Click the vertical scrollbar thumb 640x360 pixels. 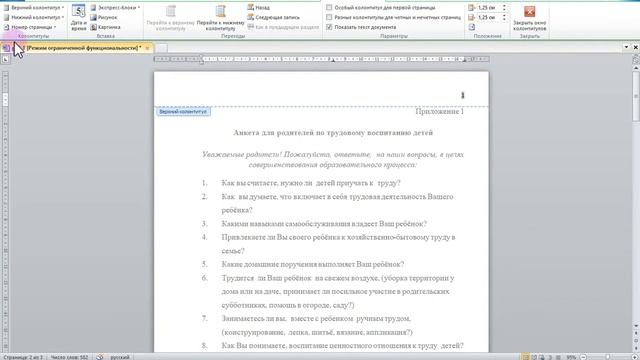tap(636, 96)
